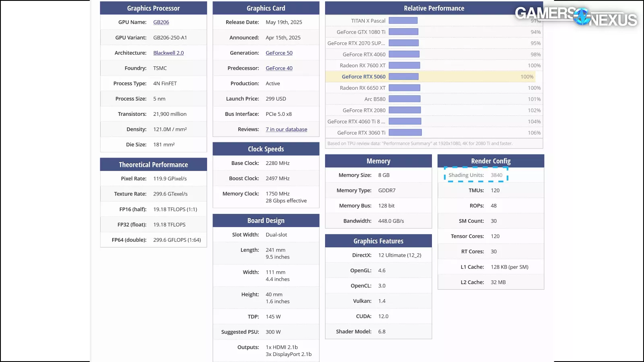Follow the GeForce 40 predecessor link
The height and width of the screenshot is (362, 644).
coord(279,68)
